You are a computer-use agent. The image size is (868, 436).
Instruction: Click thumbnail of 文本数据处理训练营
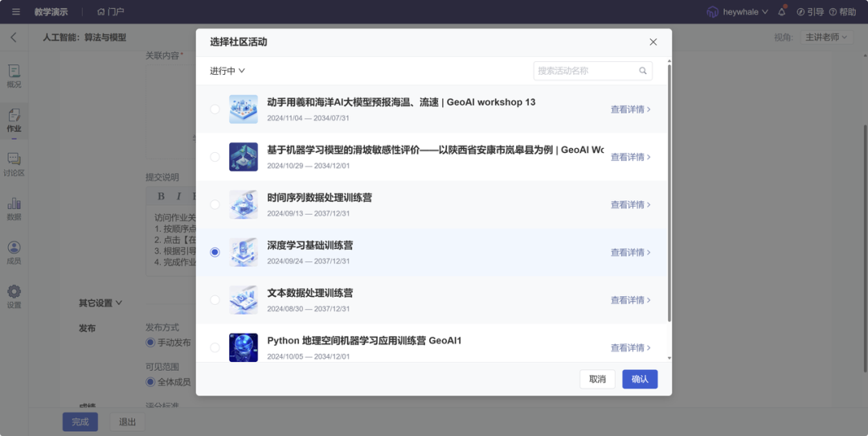(244, 300)
